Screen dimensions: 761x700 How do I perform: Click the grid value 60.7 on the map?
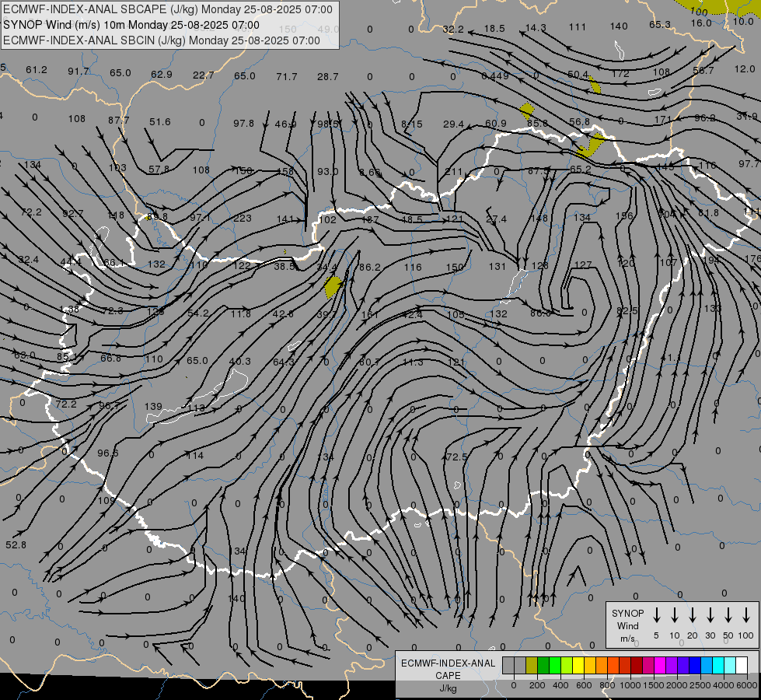click(370, 362)
